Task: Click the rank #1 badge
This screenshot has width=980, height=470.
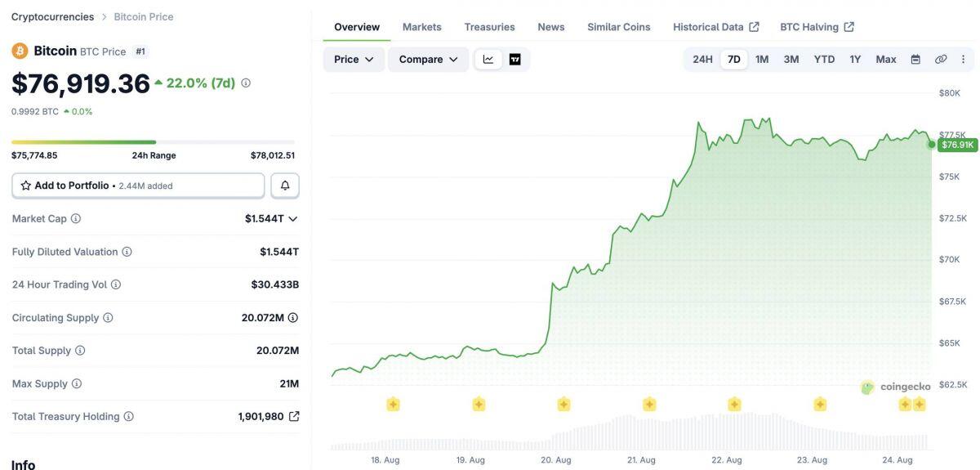Action: (x=140, y=51)
